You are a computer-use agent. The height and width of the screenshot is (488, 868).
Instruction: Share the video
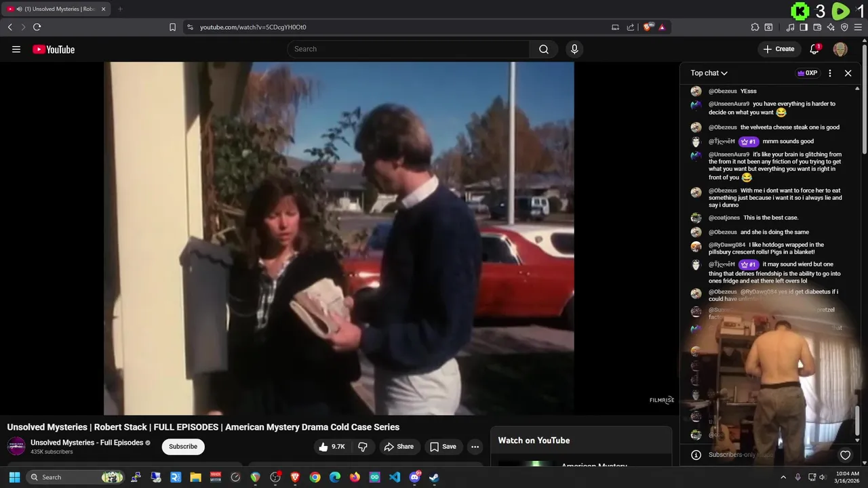[x=399, y=447]
